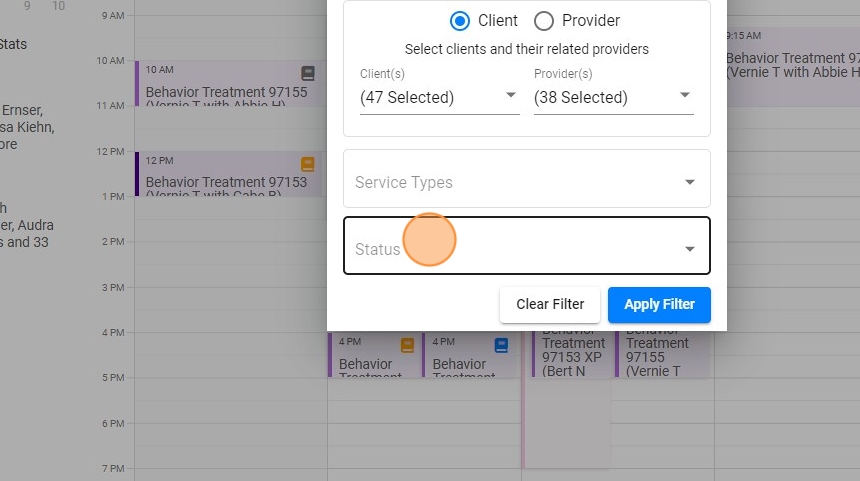The image size is (860, 481).
Task: Expand the Service Types dropdown
Action: (689, 182)
